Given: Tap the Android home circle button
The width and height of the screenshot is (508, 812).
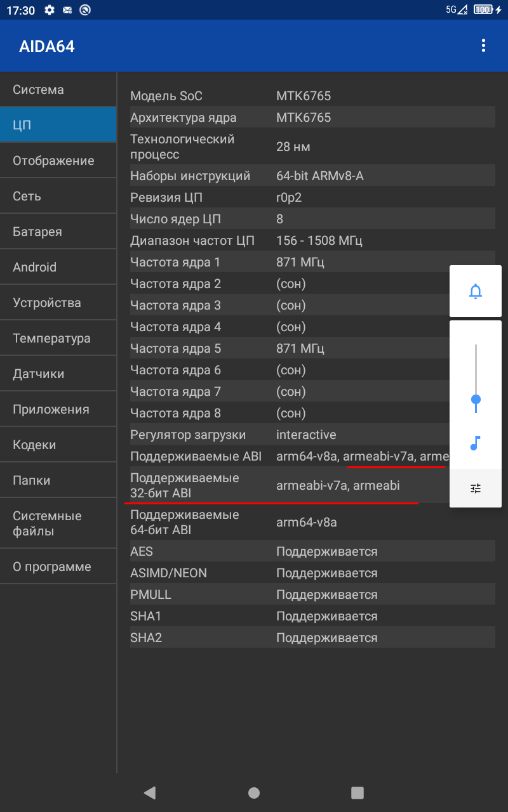Looking at the screenshot, I should point(254,792).
